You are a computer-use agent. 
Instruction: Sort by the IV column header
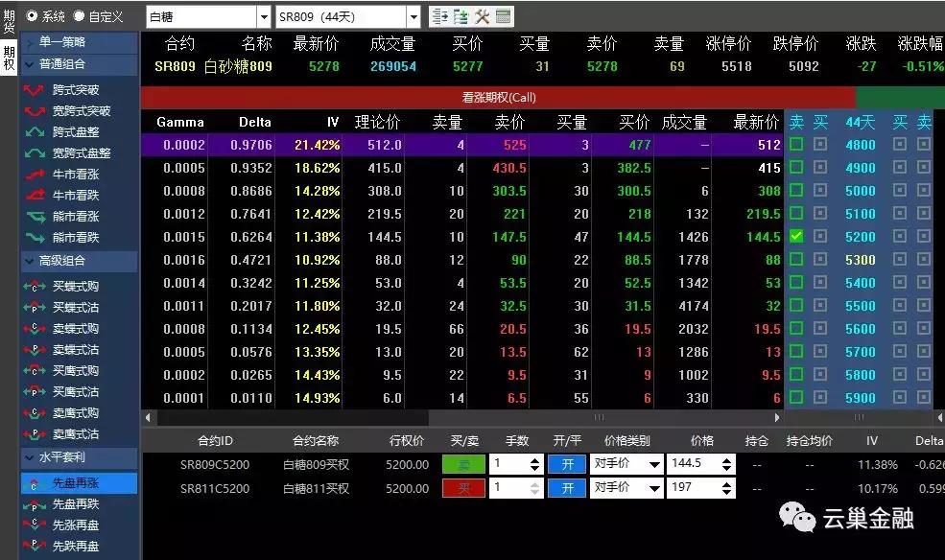point(333,122)
